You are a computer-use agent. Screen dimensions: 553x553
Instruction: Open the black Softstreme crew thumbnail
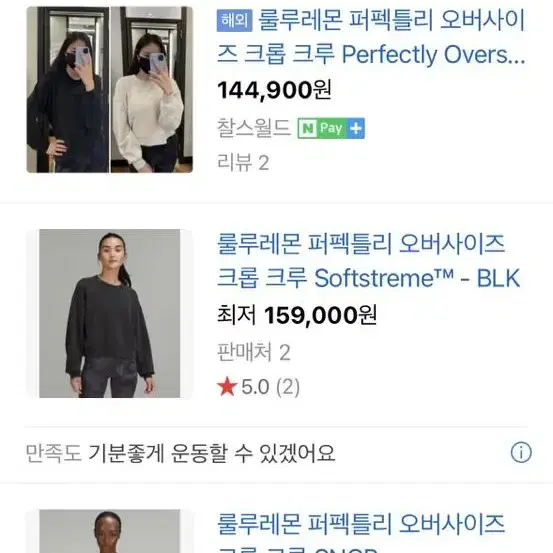click(110, 314)
